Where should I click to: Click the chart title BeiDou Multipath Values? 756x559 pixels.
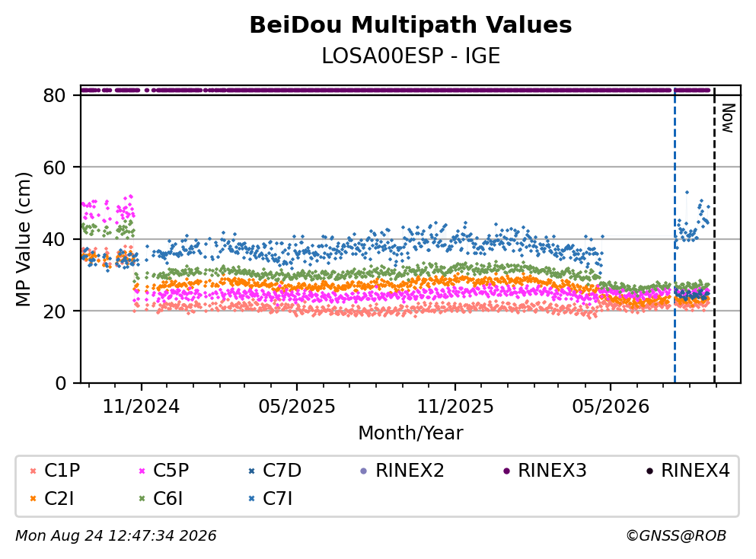[411, 25]
